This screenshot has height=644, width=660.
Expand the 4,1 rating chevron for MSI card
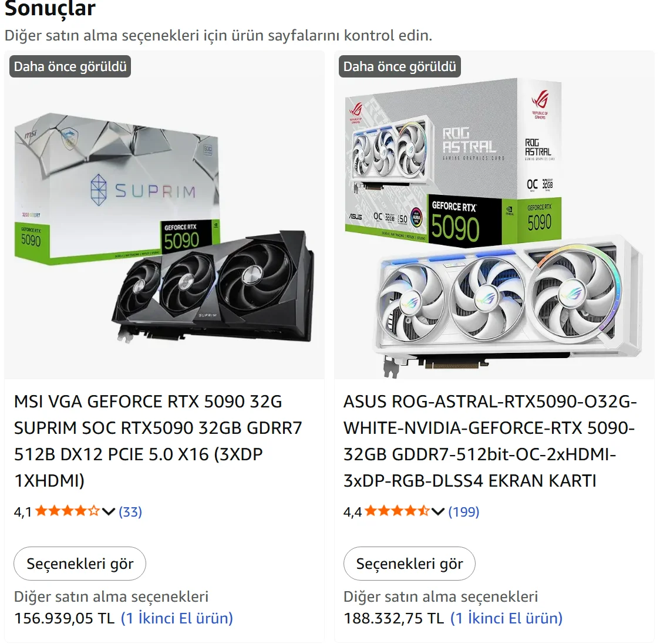coord(109,512)
